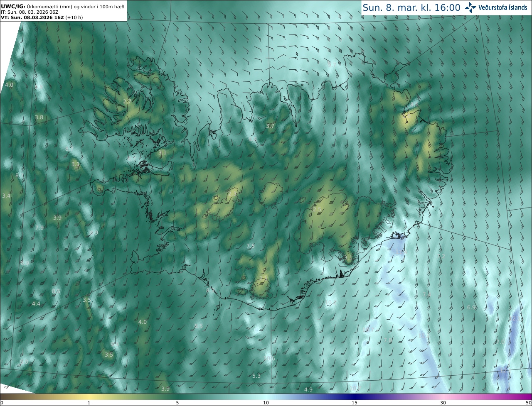This screenshot has height=406, width=532.
Task: Click the pale yellow band of the color scale
Action: pyautogui.click(x=89, y=396)
